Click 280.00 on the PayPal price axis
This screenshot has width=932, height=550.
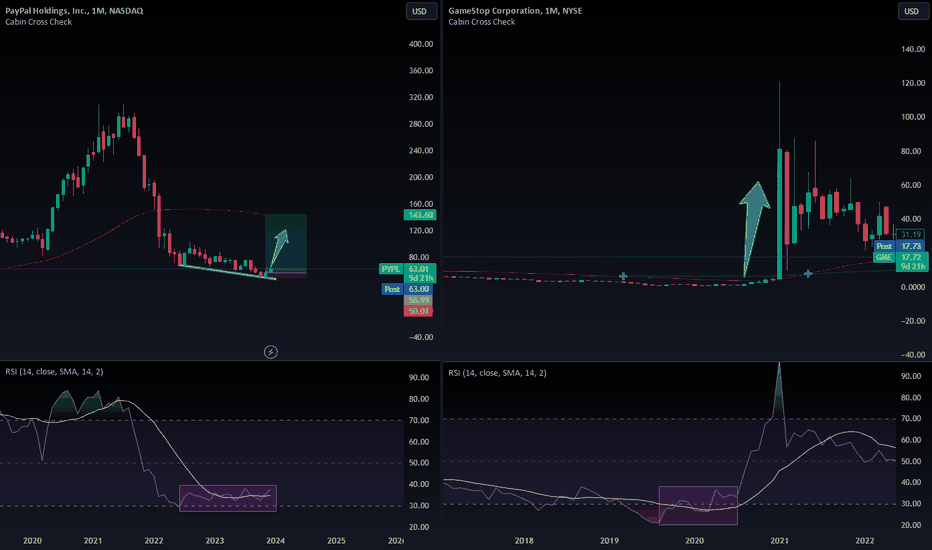(421, 124)
